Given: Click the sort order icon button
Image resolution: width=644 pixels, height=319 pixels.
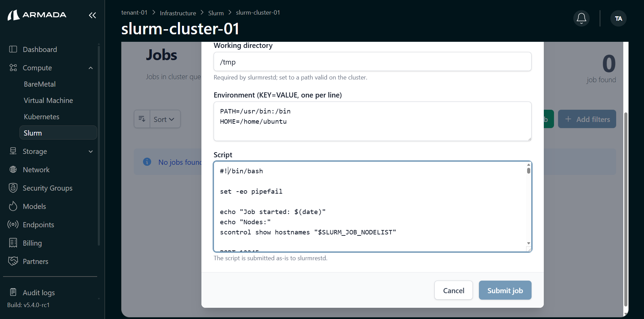Looking at the screenshot, I should point(142,119).
